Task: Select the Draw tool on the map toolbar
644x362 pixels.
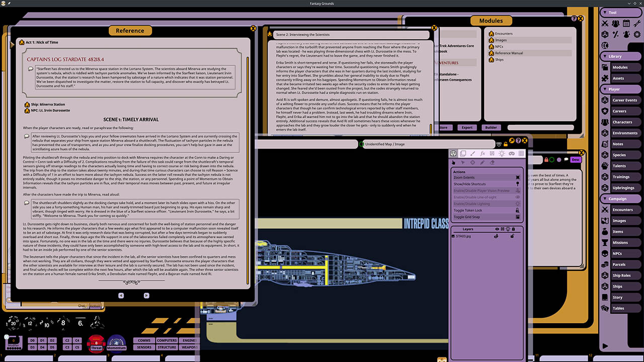Action: 472,154
